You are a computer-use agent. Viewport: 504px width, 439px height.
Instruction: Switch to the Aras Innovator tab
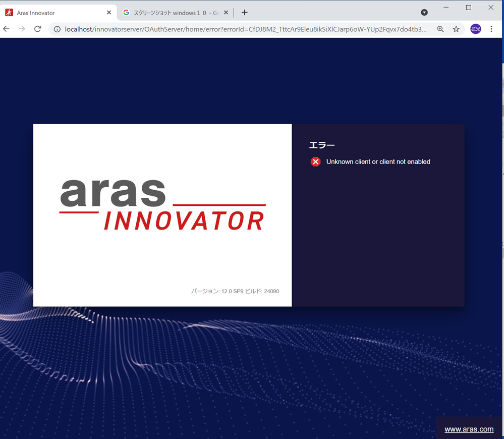[x=50, y=13]
